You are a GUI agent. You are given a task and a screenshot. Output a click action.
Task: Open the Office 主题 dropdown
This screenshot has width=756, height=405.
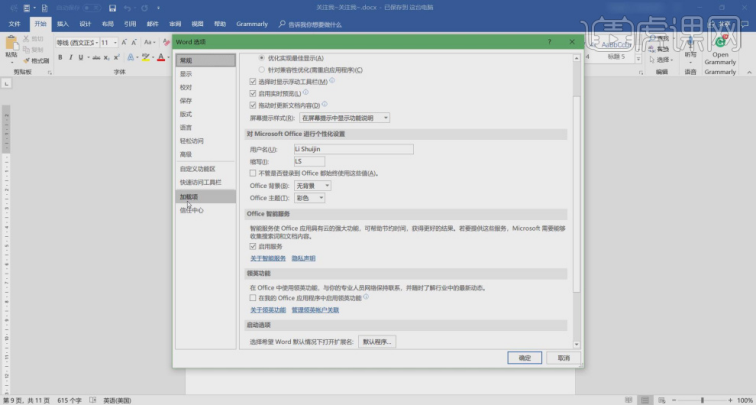[x=309, y=198]
